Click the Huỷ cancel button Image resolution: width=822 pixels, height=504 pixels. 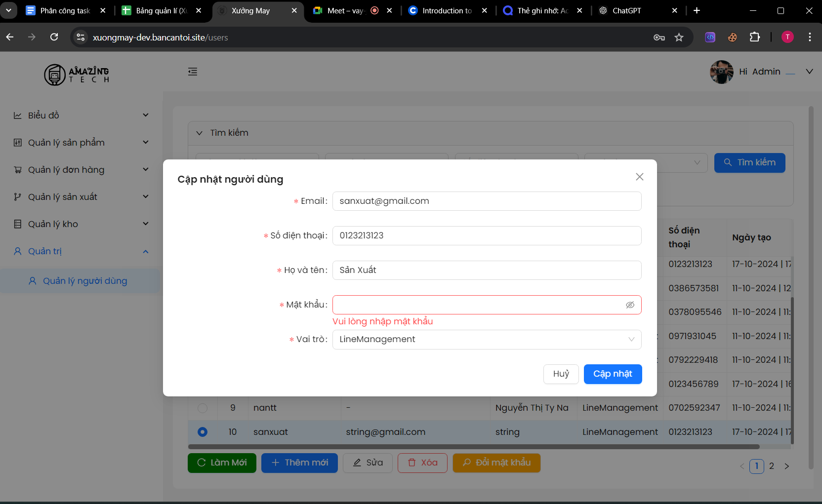coord(561,374)
